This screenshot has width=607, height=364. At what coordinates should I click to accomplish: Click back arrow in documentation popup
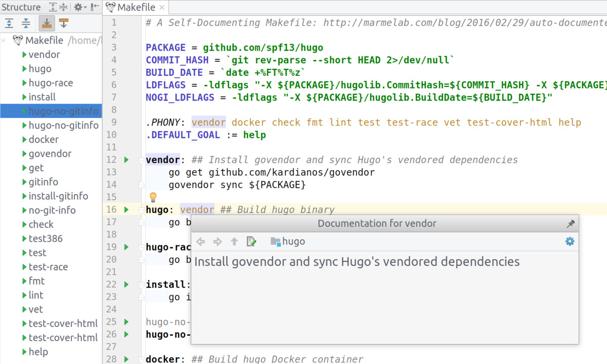coord(201,242)
